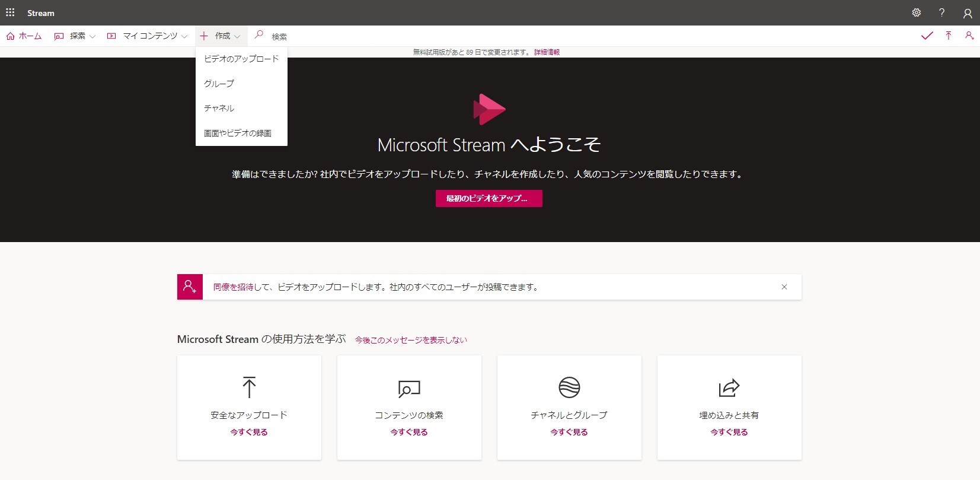
Task: Click the home icon beside ホーム
Action: 10,36
